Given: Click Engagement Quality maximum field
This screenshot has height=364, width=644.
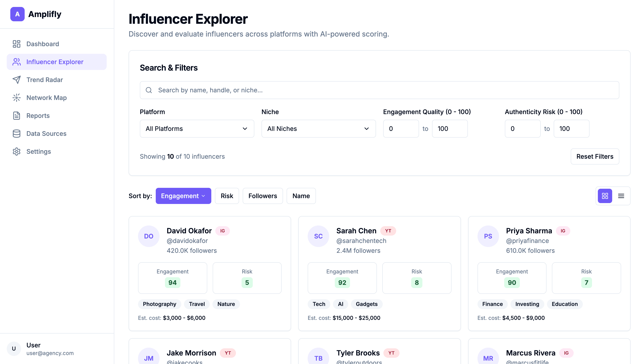Looking at the screenshot, I should click(x=450, y=128).
